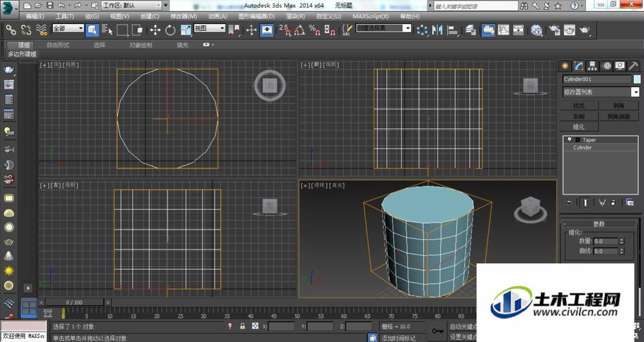Open the 工具(T) menu
This screenshot has width=644, height=342.
click(x=64, y=16)
